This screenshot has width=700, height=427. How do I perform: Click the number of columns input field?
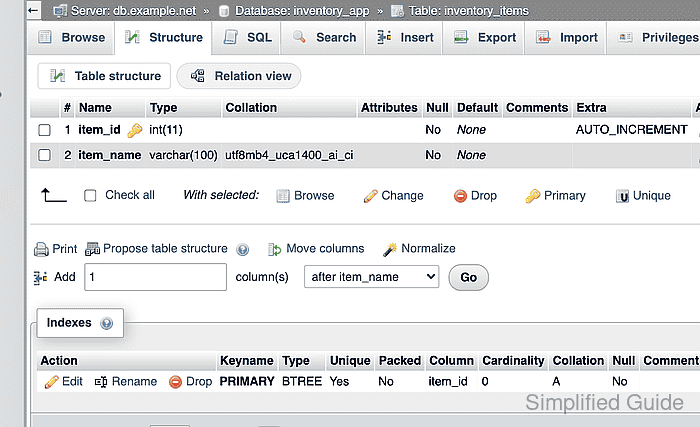(x=155, y=277)
